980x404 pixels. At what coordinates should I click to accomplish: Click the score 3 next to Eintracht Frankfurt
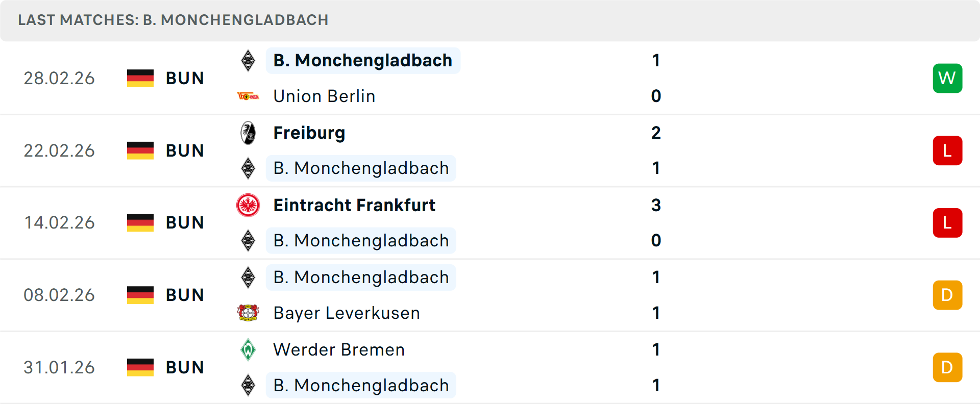(x=656, y=206)
